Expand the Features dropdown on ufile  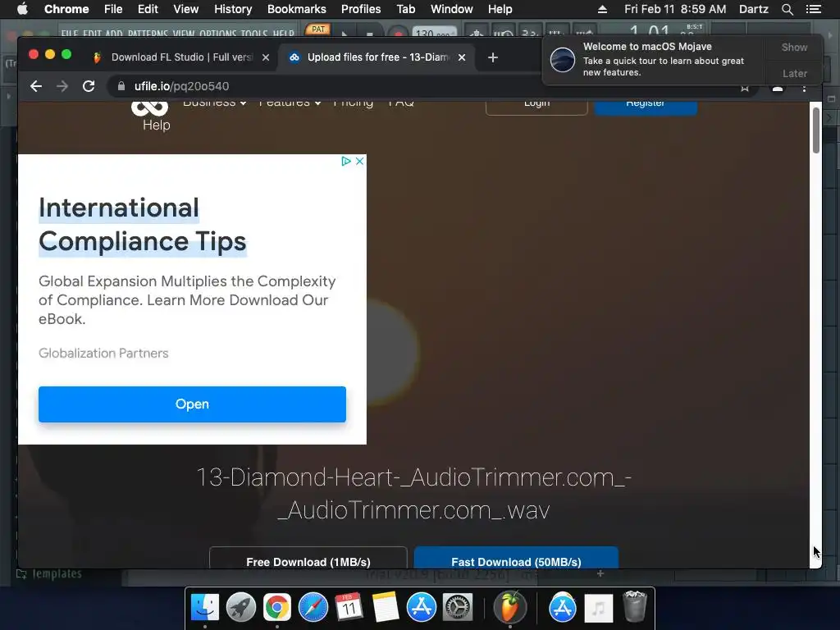click(290, 103)
